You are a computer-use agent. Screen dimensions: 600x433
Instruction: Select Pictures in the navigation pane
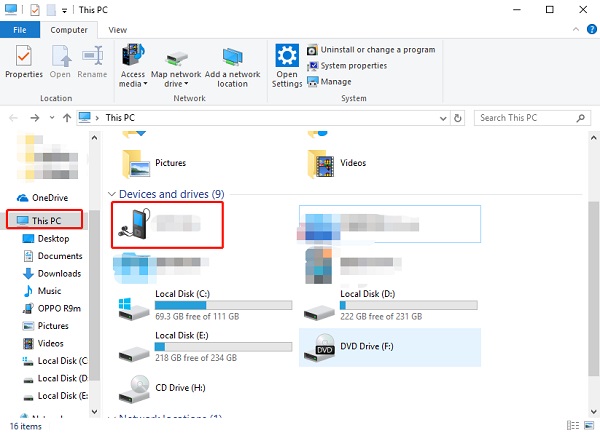pos(46,326)
